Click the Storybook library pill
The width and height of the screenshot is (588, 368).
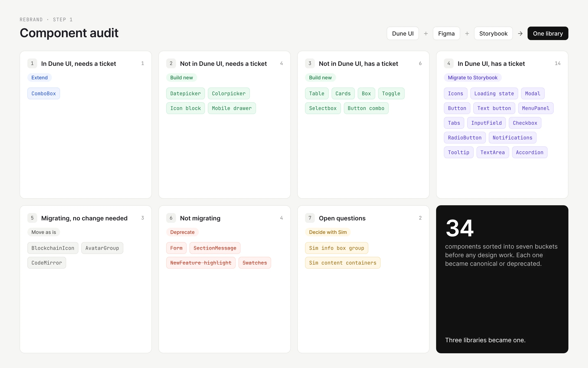click(x=493, y=33)
